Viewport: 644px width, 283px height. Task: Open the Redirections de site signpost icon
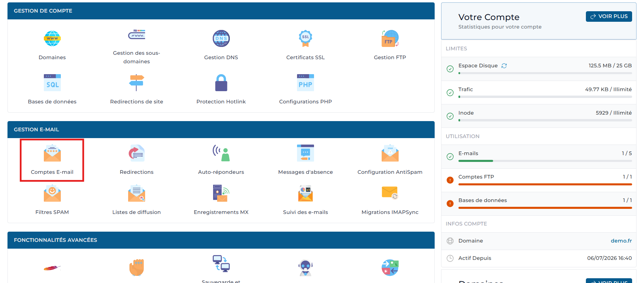click(137, 83)
